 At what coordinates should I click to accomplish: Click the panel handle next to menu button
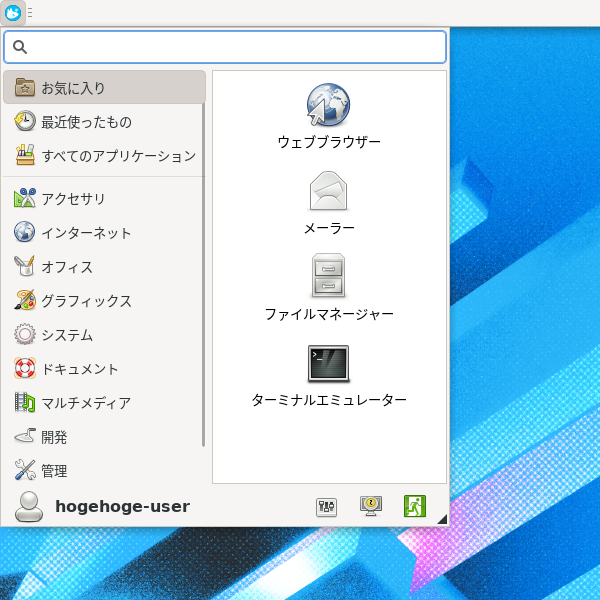[30, 13]
